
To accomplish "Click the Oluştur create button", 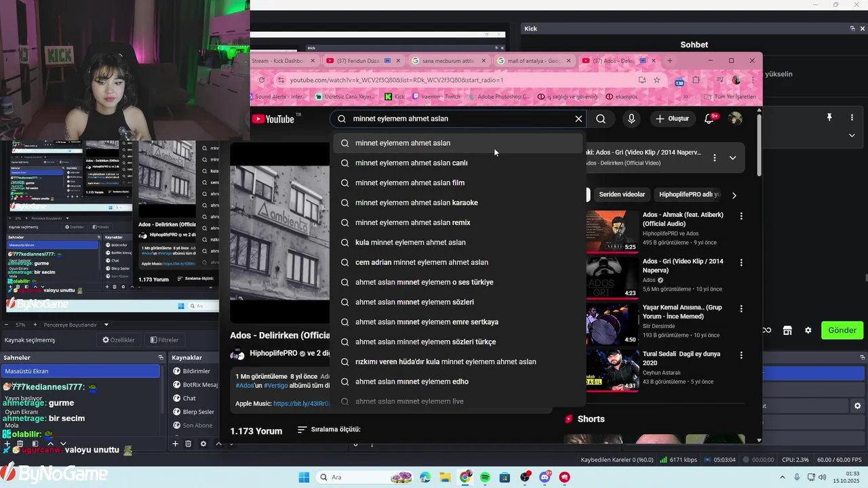I will [672, 119].
